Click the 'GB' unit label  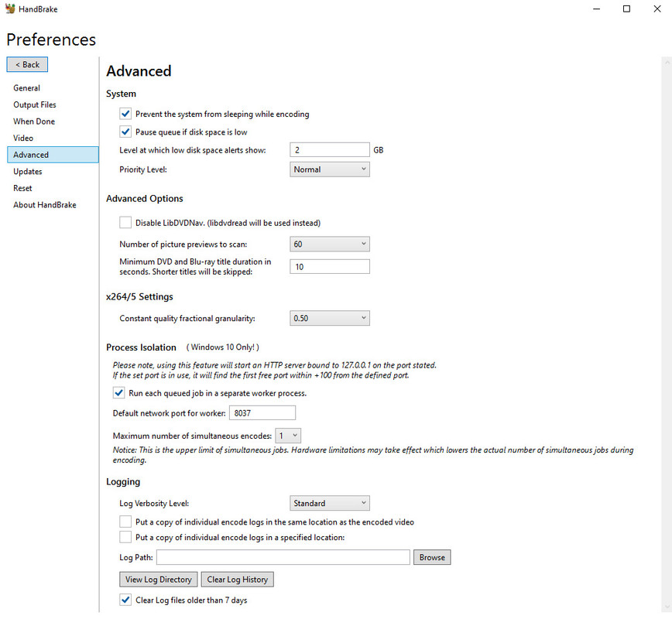click(379, 150)
